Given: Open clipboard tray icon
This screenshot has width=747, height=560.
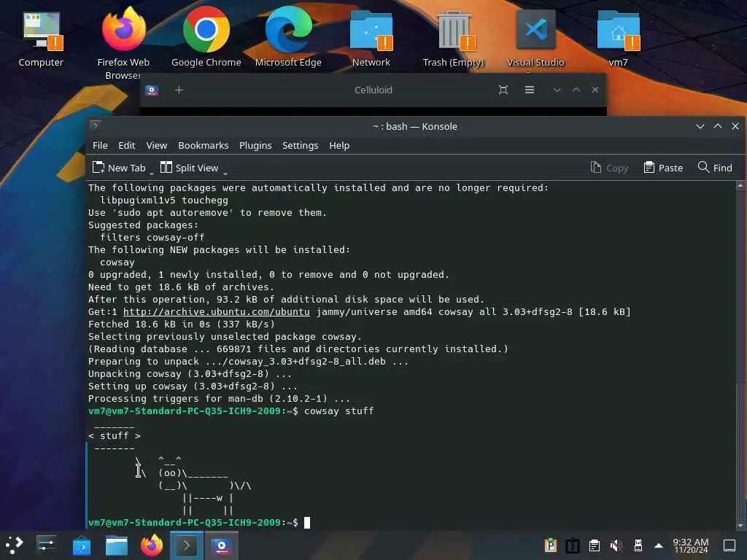Looking at the screenshot, I should [x=595, y=545].
